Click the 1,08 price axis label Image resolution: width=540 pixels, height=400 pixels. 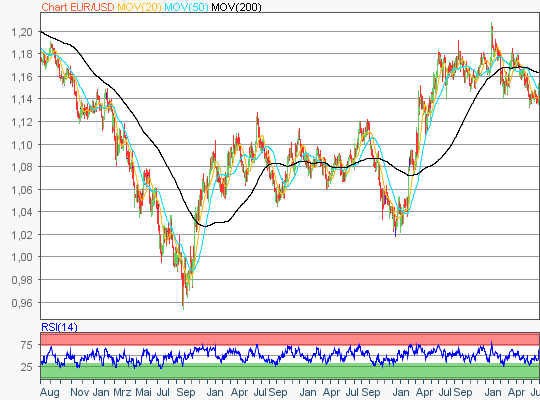click(22, 167)
